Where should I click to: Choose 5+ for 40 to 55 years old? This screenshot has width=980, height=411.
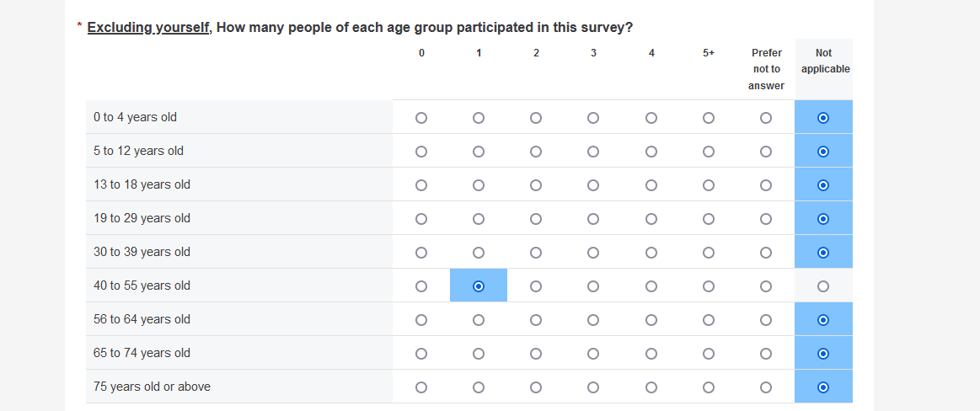pos(709,286)
